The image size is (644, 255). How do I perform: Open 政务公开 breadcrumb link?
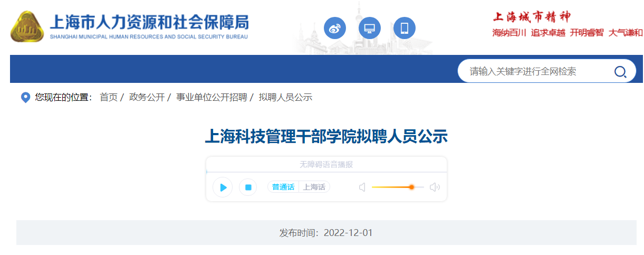pos(147,97)
